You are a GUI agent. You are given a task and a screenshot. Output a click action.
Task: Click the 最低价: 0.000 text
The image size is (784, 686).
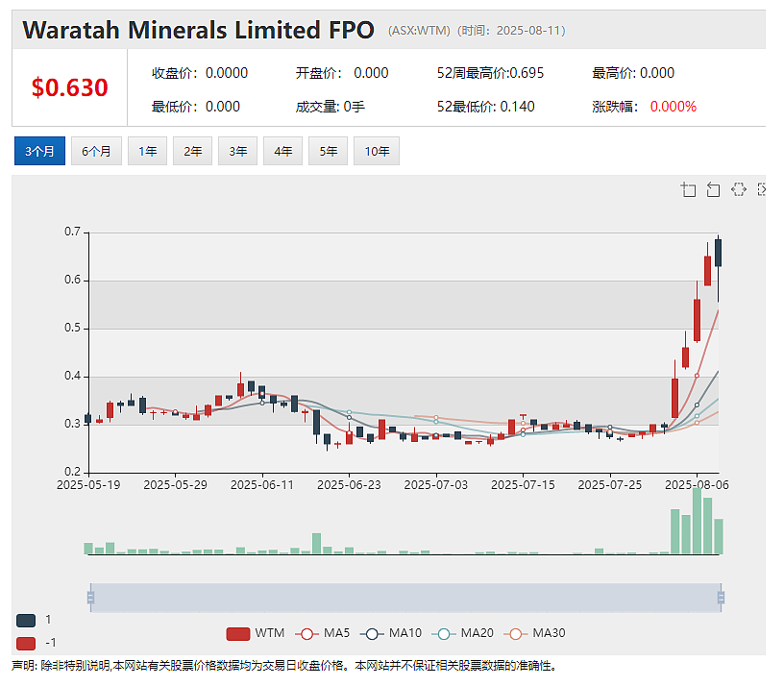(x=195, y=107)
